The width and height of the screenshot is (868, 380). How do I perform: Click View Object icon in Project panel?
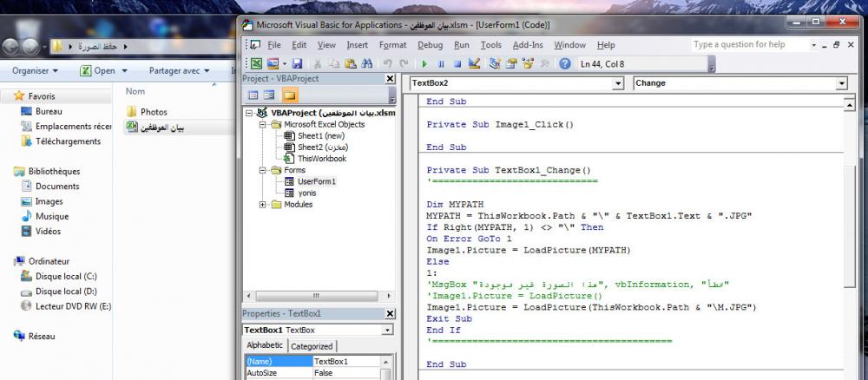(x=269, y=95)
